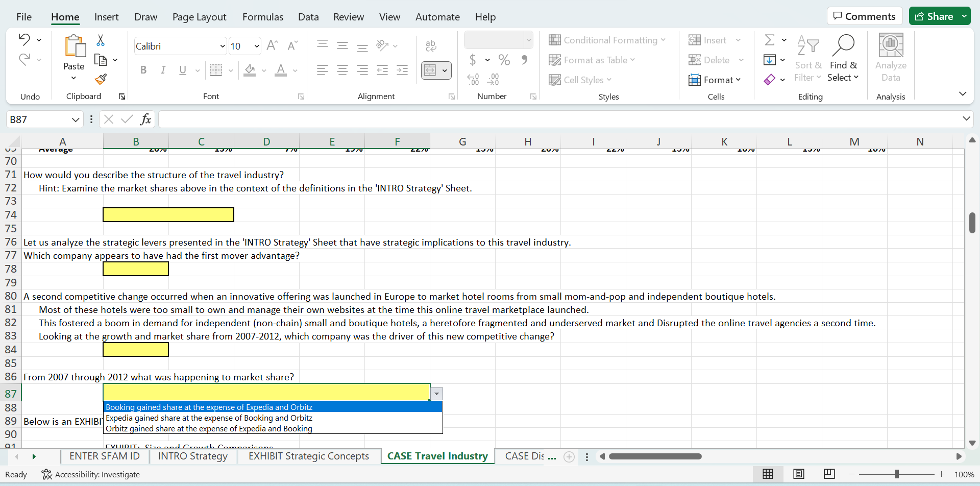Click AutoSum sigma icon
Viewport: 980px width, 486px height.
pyautogui.click(x=770, y=40)
